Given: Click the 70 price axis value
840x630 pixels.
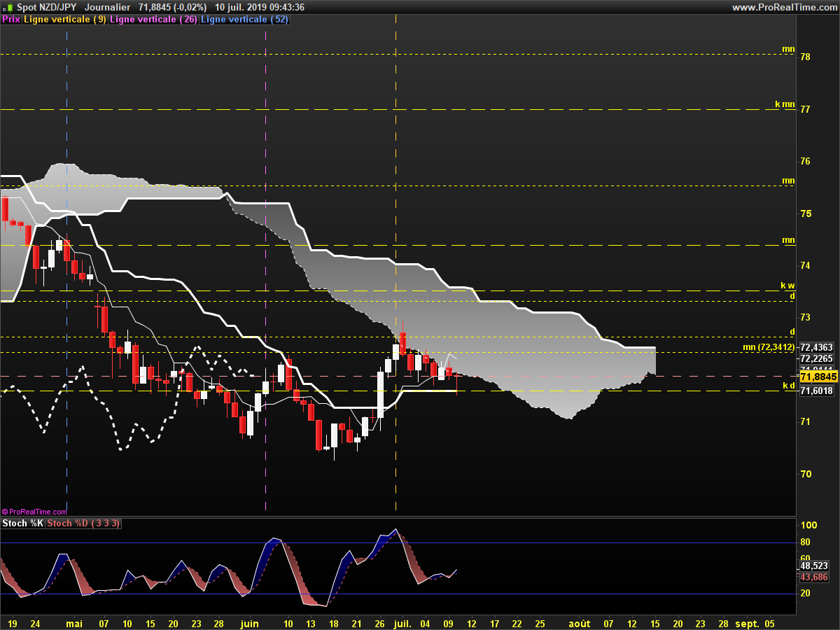Looking at the screenshot, I should pyautogui.click(x=805, y=474).
